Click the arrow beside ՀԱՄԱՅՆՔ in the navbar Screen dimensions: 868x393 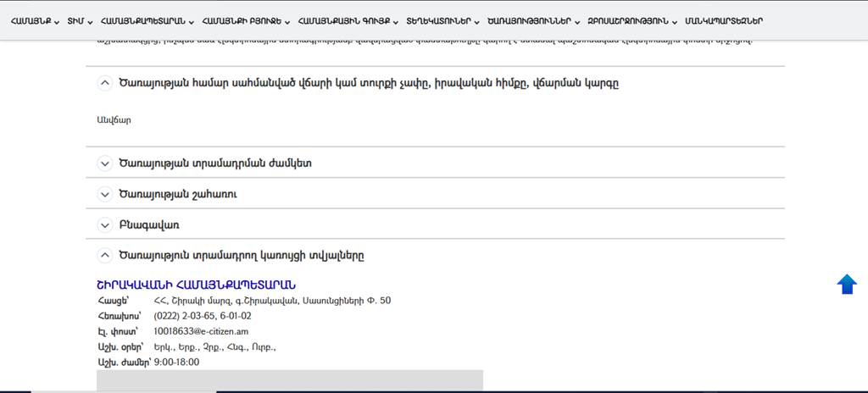[x=58, y=22]
